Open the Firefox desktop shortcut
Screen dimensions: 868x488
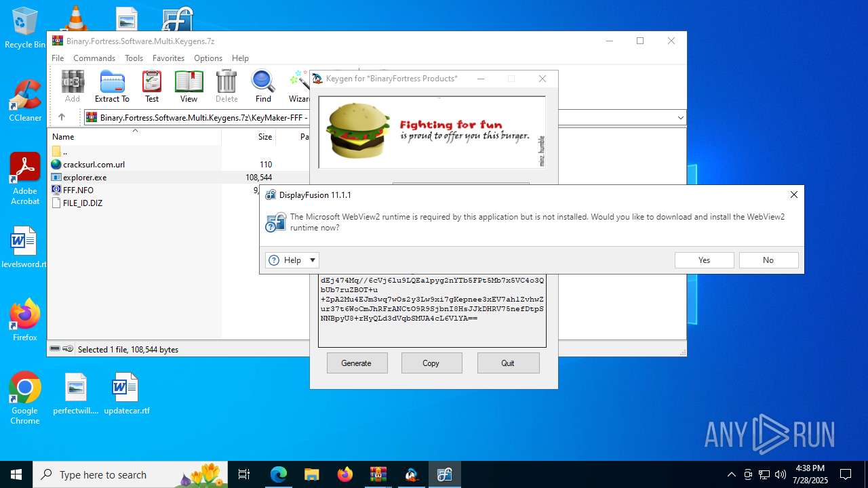pyautogui.click(x=25, y=320)
